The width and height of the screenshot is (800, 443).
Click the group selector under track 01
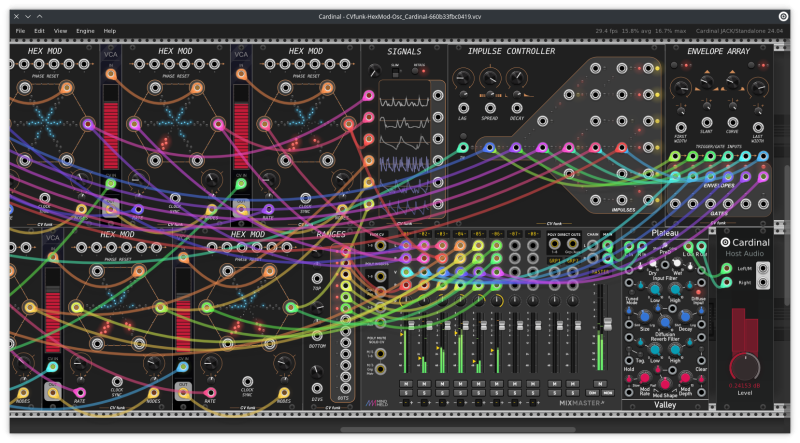406,403
